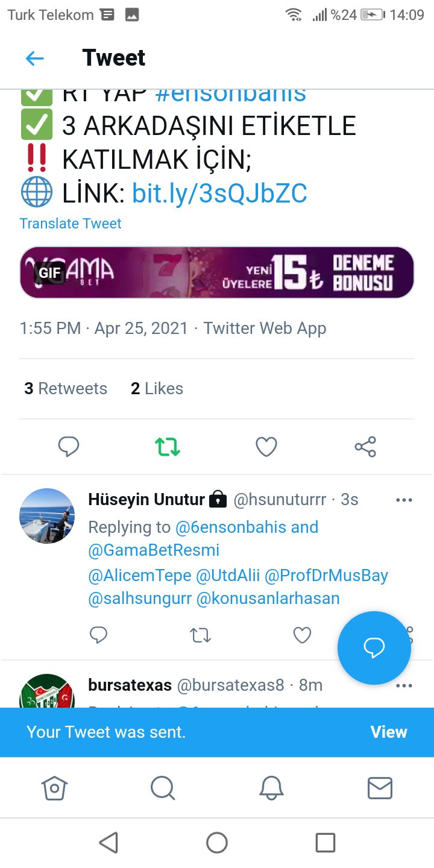Image resolution: width=434 pixels, height=868 pixels.
Task: Like Hüseyin Unutur's reply
Action: coord(302,635)
